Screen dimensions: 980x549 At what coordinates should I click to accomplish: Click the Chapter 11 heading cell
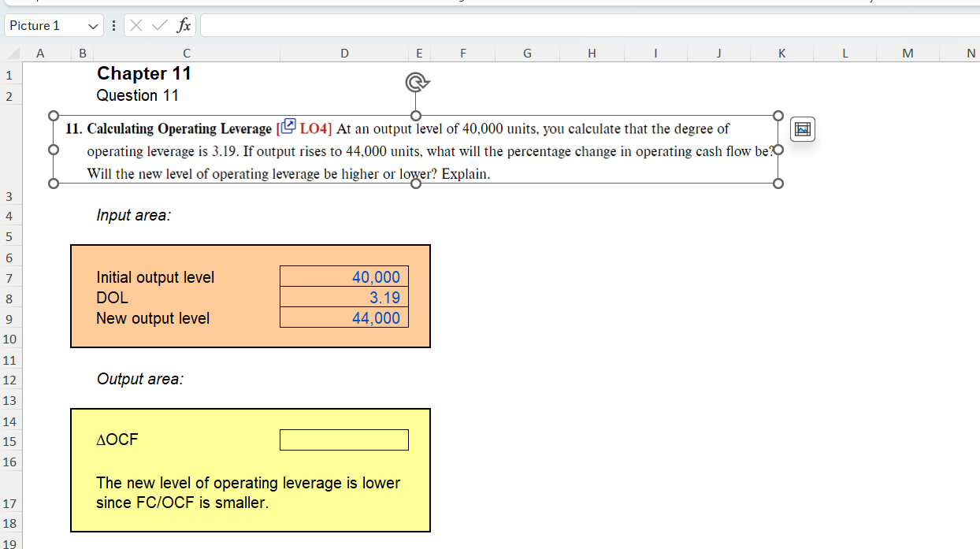(x=144, y=73)
